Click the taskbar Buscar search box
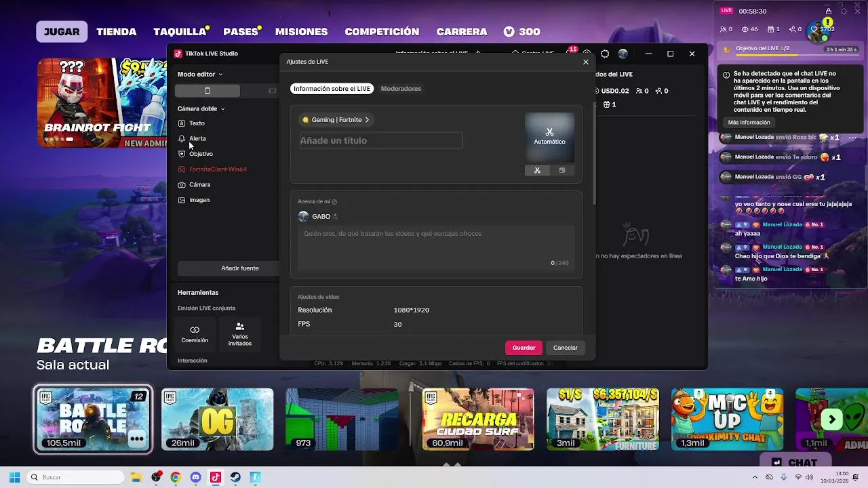This screenshot has height=488, width=868. point(75,477)
